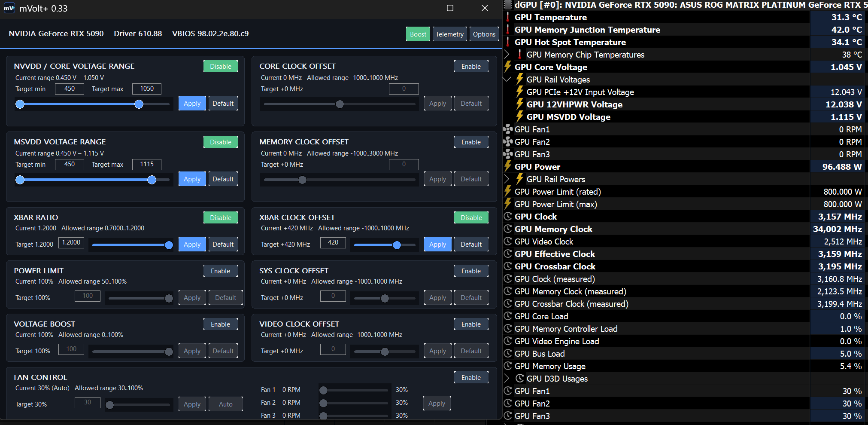Click clock icon beside GPU Memory Usage
Image resolution: width=868 pixels, height=425 pixels.
coord(508,366)
